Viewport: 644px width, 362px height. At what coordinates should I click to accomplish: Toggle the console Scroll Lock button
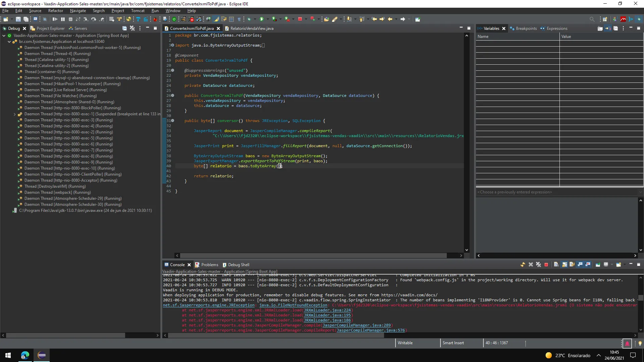click(565, 265)
